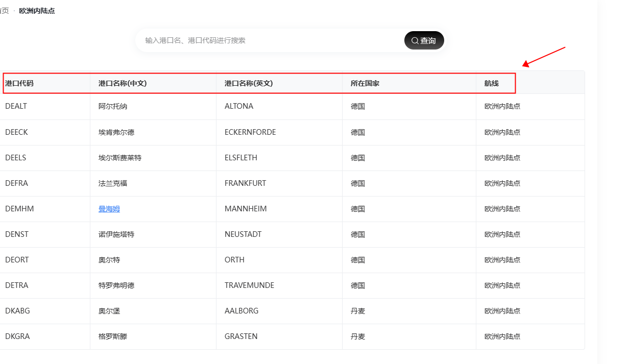Screen dimensions: 629x364
Task: Select the 埃肯弗尔德 Chinese name cell
Action: (116, 132)
